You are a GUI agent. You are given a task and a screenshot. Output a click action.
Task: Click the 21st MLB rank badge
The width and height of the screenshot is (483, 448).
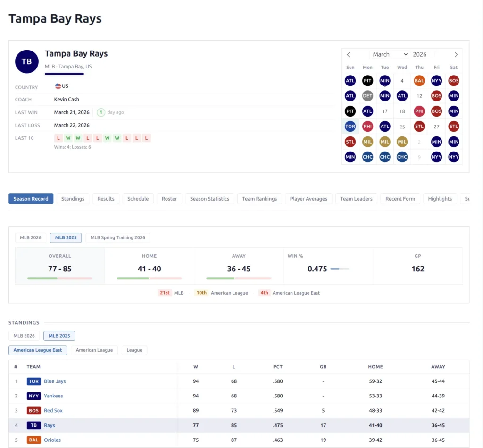165,293
